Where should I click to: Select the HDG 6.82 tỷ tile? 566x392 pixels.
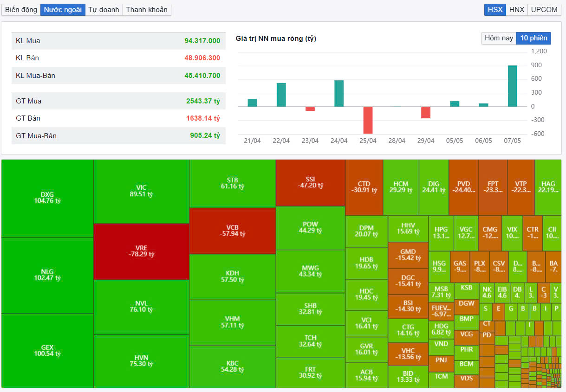point(441,329)
